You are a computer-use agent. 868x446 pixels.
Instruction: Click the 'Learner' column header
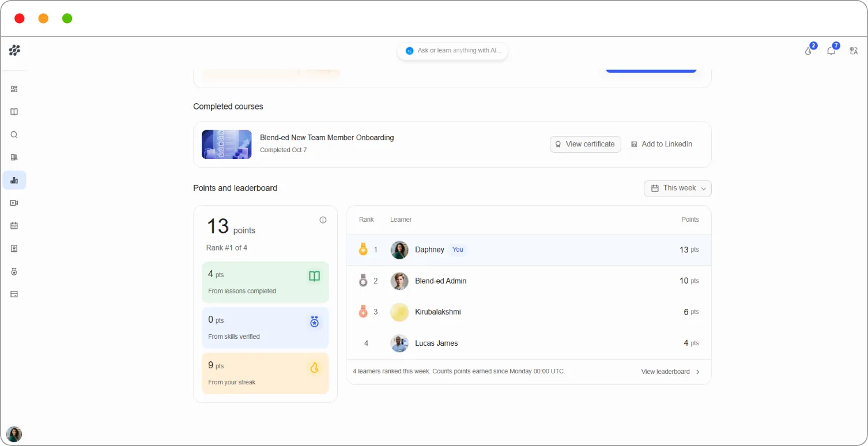(x=401, y=220)
